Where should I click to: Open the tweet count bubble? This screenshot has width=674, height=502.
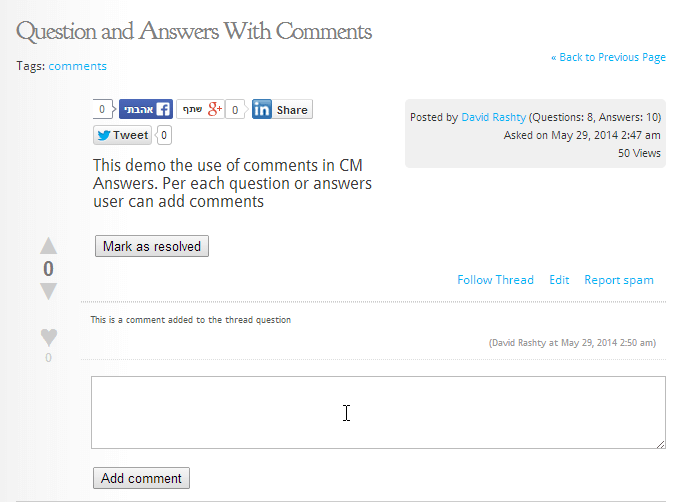click(x=165, y=135)
